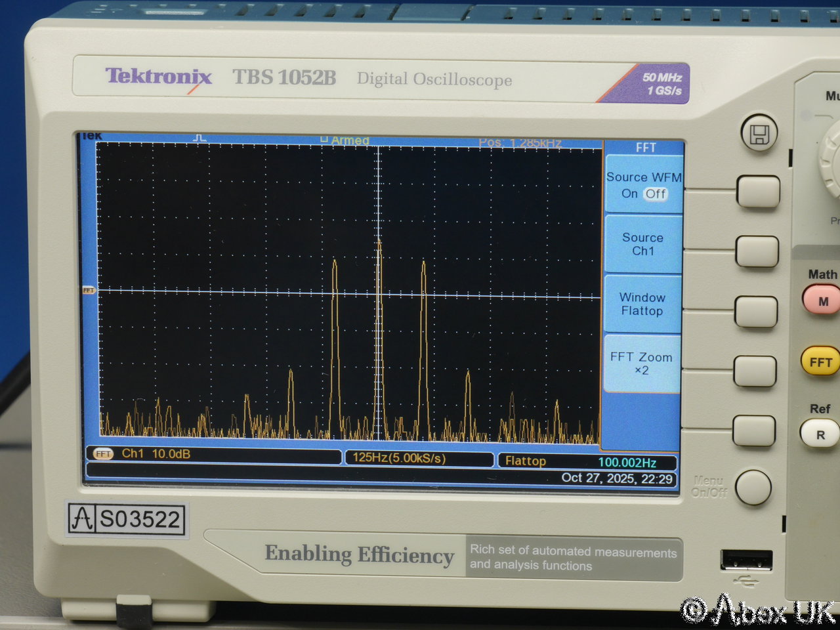Open the Source Ch1 on-screen menu option
This screenshot has width=840, height=630.
(x=642, y=244)
